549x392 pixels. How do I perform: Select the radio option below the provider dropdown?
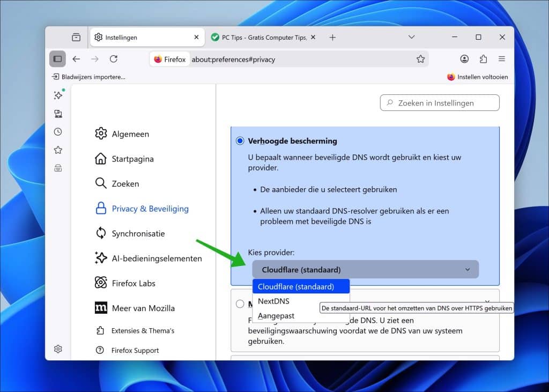point(240,304)
